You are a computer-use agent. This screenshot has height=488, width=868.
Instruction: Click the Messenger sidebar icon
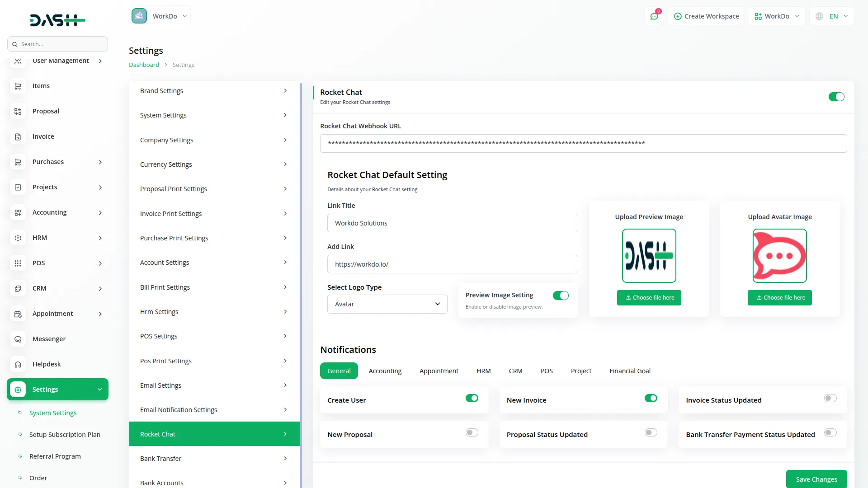(18, 339)
